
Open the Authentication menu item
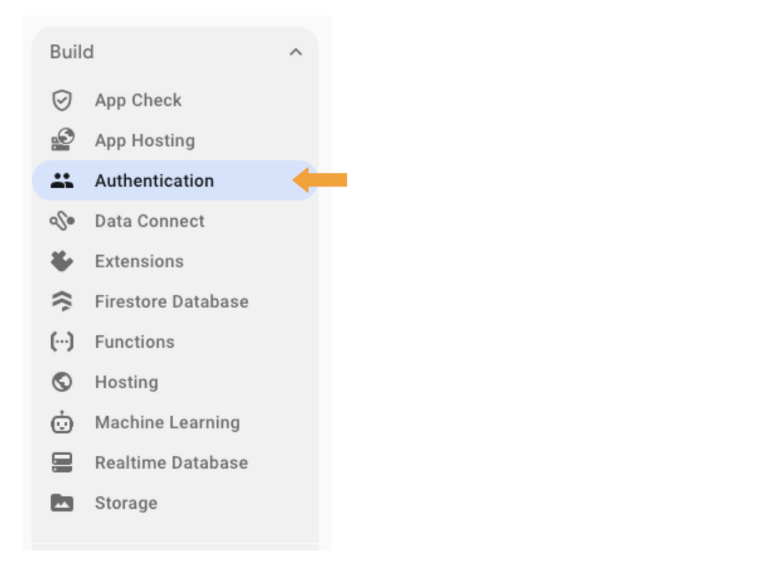(x=175, y=181)
